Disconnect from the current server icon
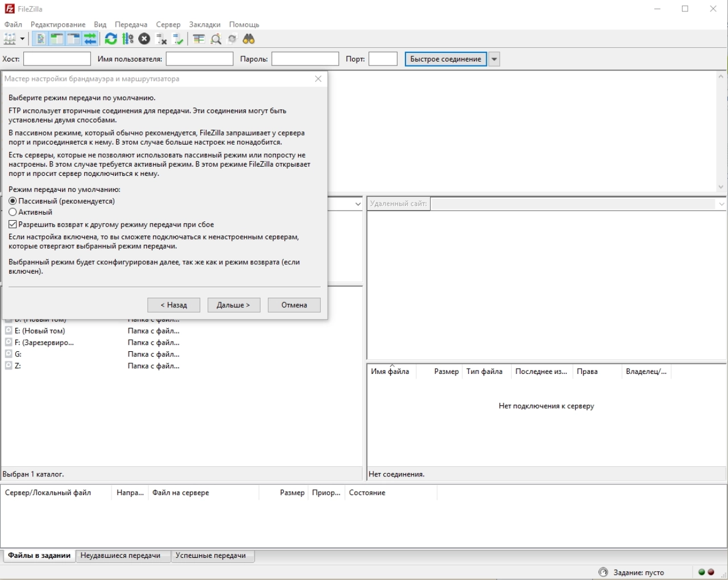This screenshot has height=580, width=728. (x=162, y=39)
